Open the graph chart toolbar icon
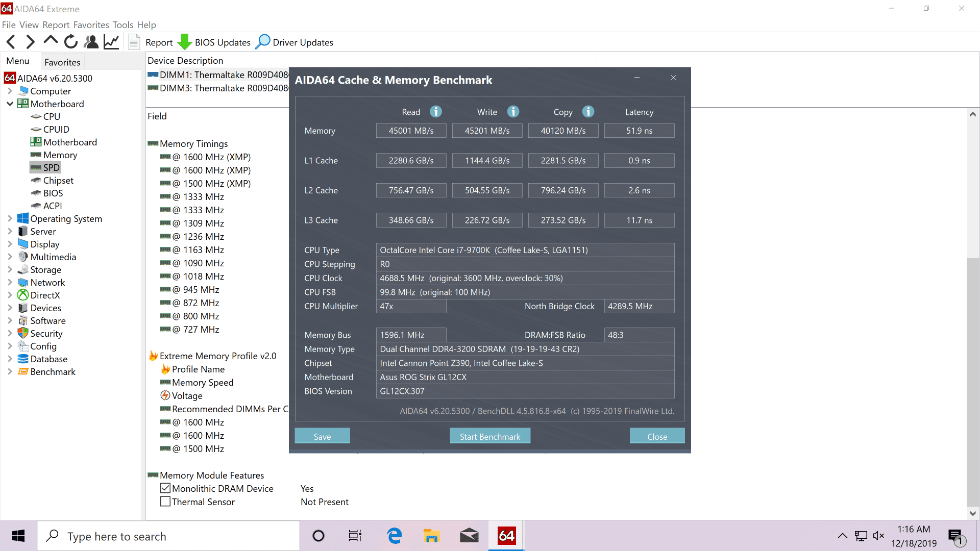 111,42
